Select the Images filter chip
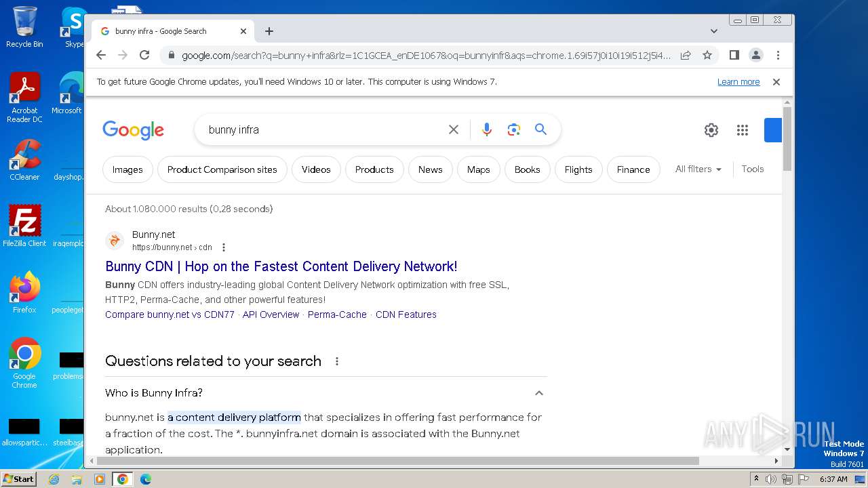 [x=127, y=169]
